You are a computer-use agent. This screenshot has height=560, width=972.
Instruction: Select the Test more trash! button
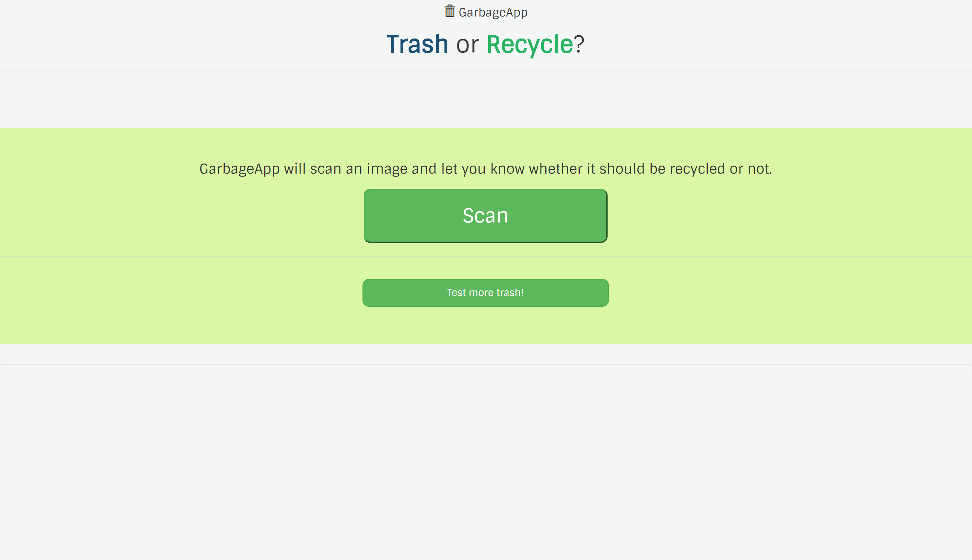click(x=485, y=293)
